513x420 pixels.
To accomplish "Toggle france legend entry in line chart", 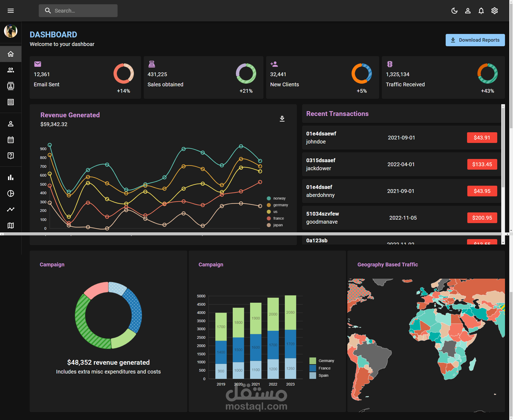I will [x=275, y=218].
